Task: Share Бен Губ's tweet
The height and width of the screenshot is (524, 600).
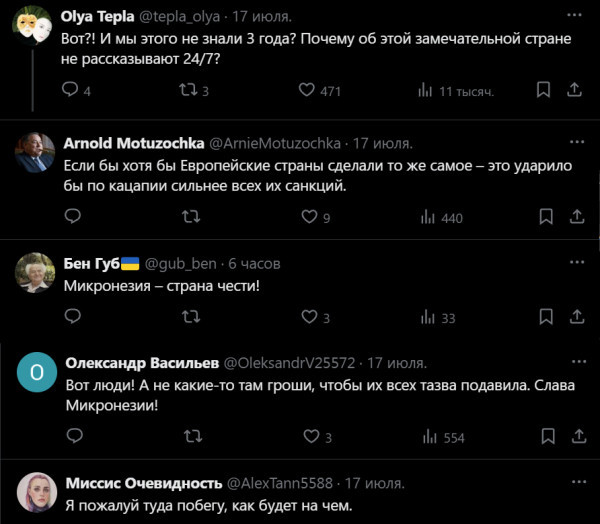Action: 575,317
